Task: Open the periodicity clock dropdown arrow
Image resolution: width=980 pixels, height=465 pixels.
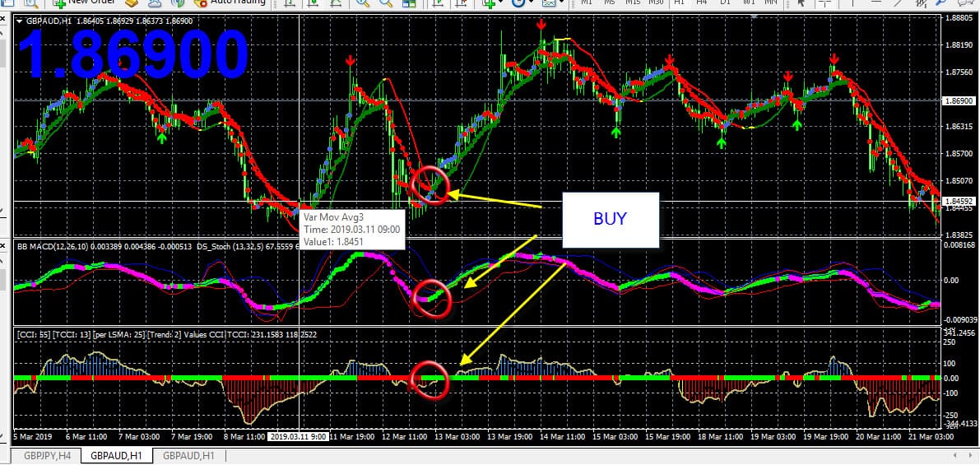Action: (533, 3)
